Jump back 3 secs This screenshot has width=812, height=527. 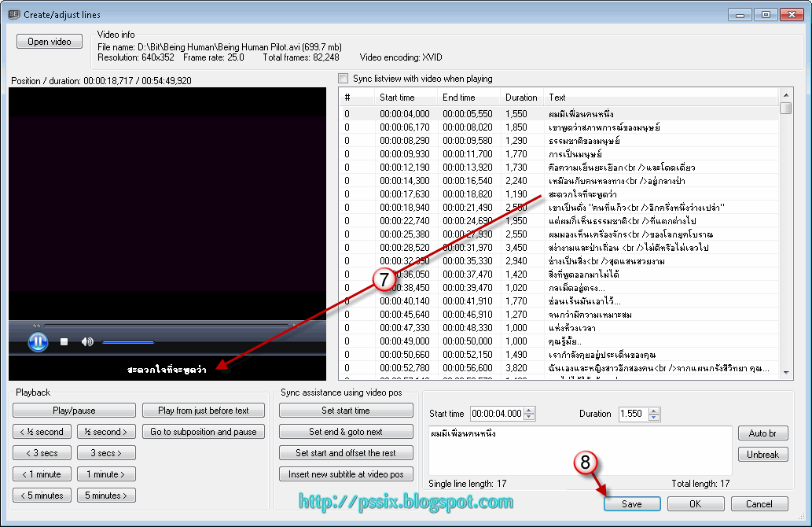click(x=42, y=453)
